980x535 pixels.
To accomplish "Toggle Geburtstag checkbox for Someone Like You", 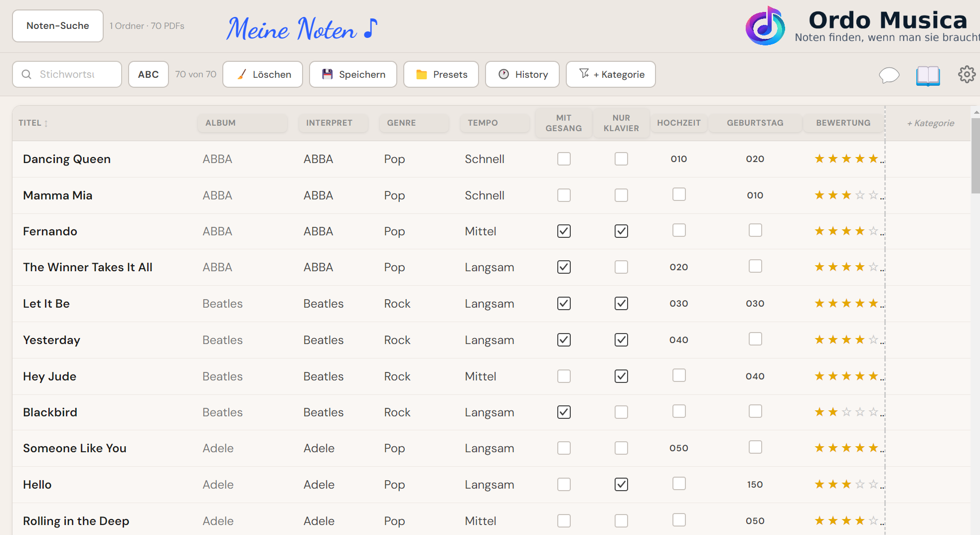I will pos(755,447).
